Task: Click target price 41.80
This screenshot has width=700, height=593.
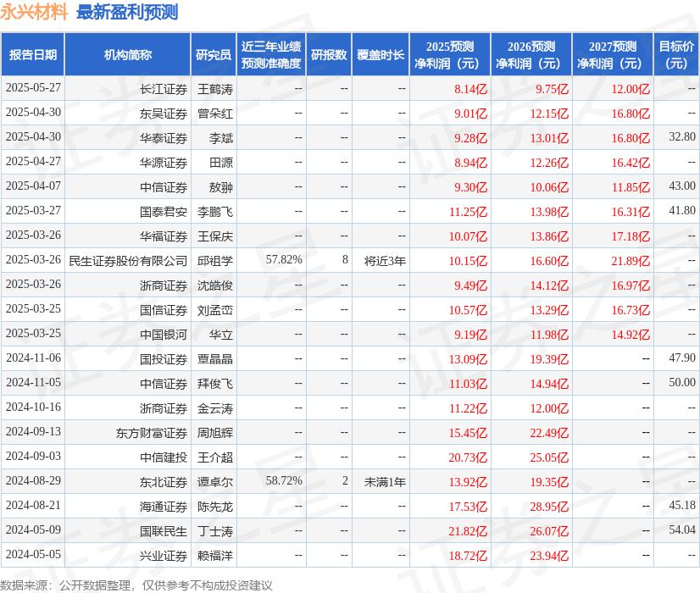Action: coord(682,210)
